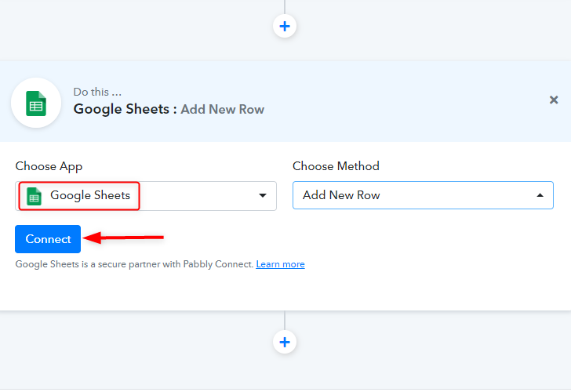Click the Choose App label
This screenshot has width=571, height=392.
click(x=49, y=166)
